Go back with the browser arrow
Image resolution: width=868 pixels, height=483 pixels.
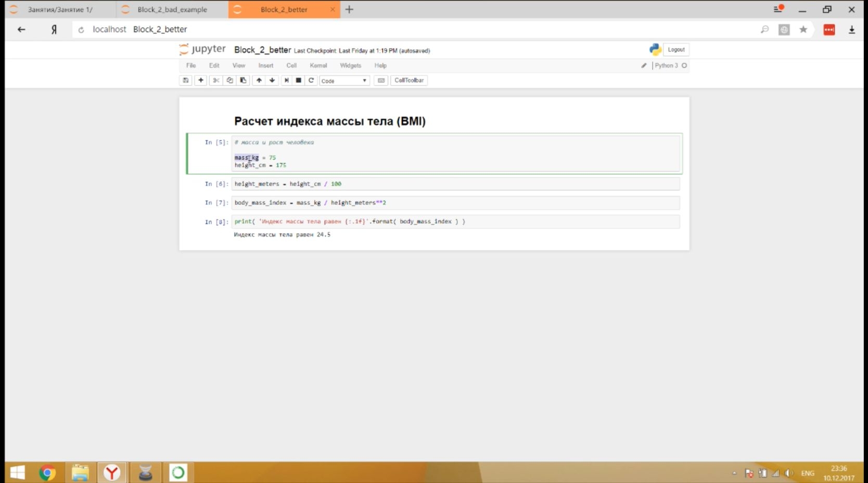tap(21, 29)
